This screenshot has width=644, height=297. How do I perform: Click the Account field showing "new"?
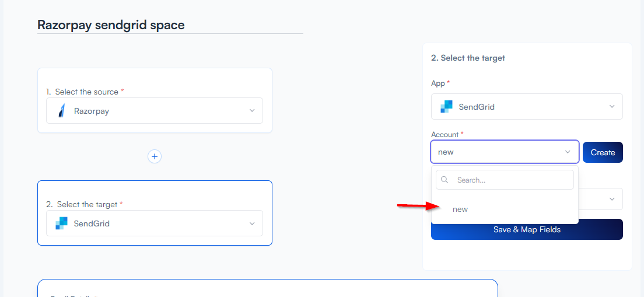(x=496, y=152)
